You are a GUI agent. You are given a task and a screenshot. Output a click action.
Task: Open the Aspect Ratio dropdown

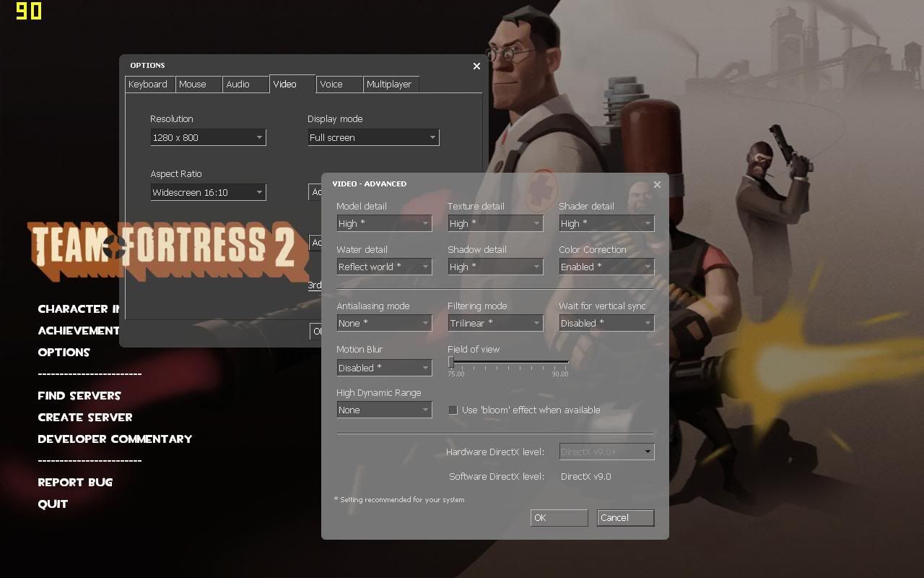[208, 192]
